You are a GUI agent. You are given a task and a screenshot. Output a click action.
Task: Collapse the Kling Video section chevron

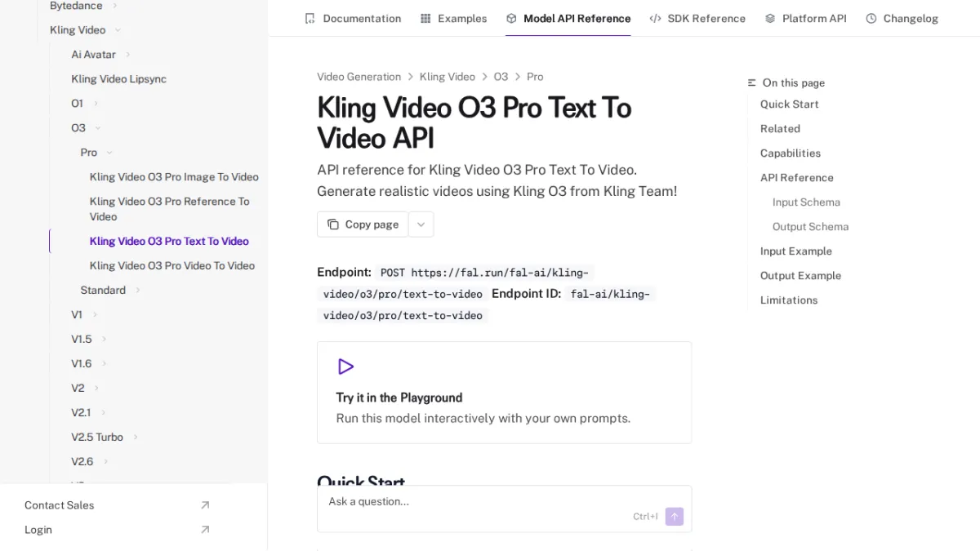[118, 30]
